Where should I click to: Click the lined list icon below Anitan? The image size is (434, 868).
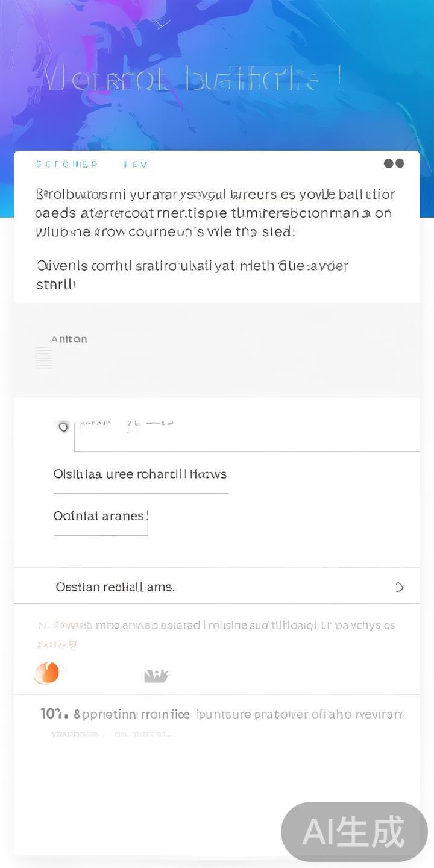click(43, 358)
